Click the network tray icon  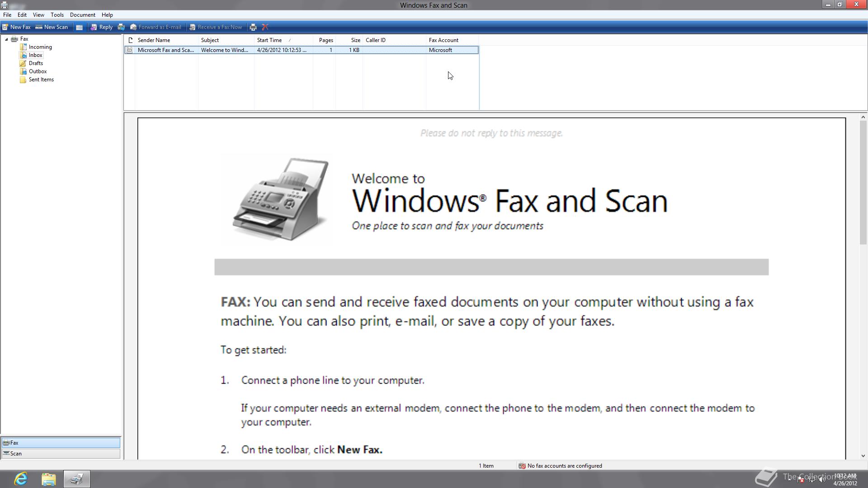811,479
